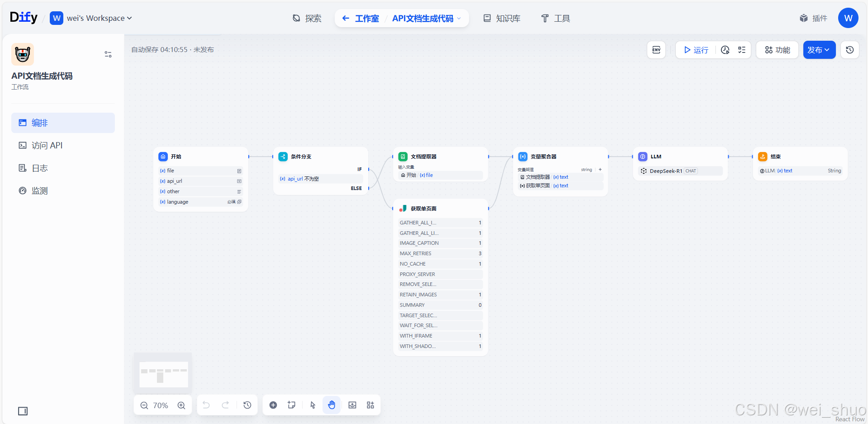The image size is (868, 424).
Task: Select the pointer (cursor) tool in canvas toolbar
Action: tap(312, 405)
